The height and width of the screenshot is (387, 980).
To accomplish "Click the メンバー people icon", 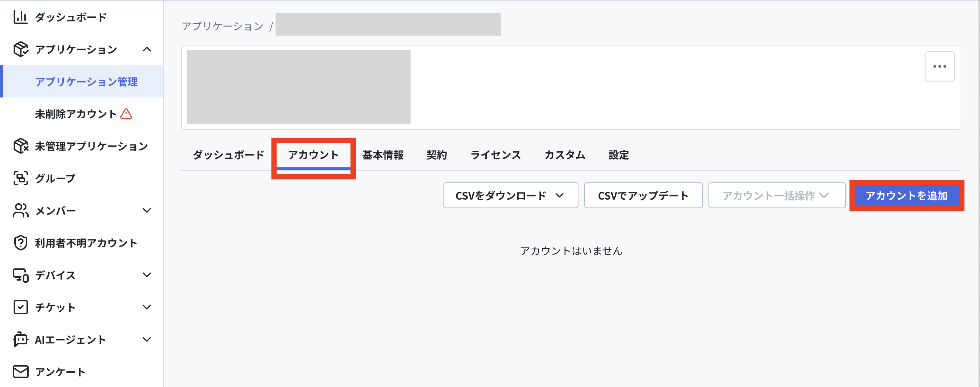I will click(x=20, y=210).
